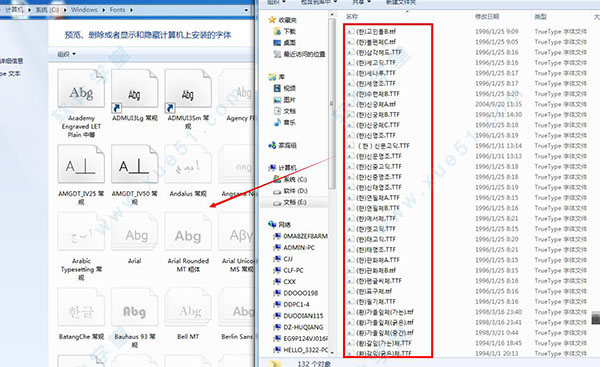The height and width of the screenshot is (367, 600).
Task: Sort files by the 名称 column header
Action: tap(352, 16)
